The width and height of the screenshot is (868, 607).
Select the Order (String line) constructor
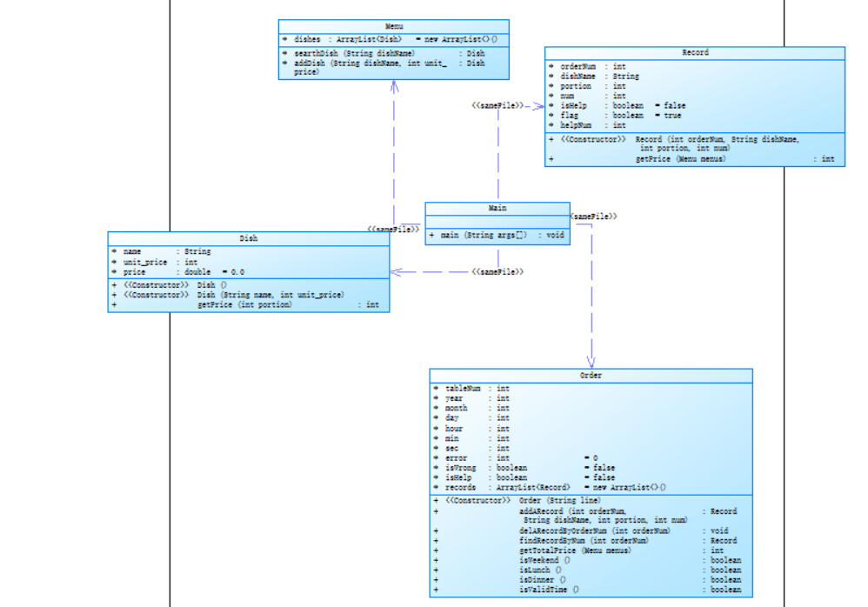tap(517, 500)
